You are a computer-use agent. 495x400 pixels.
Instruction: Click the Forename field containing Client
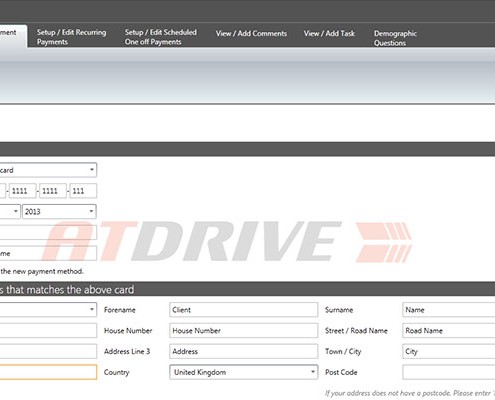[x=243, y=310]
